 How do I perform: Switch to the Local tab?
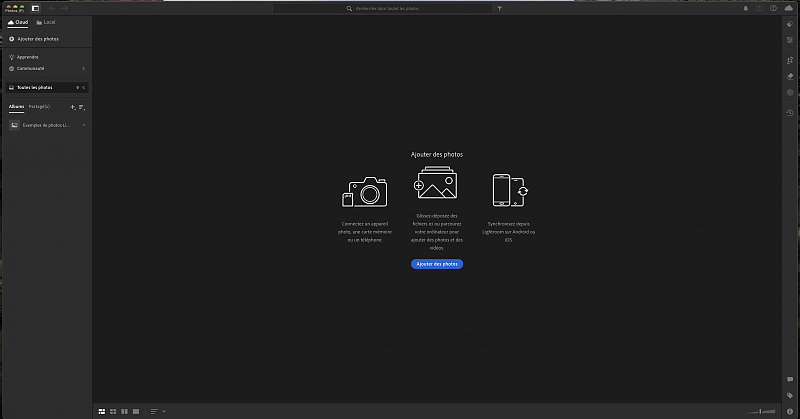point(45,21)
